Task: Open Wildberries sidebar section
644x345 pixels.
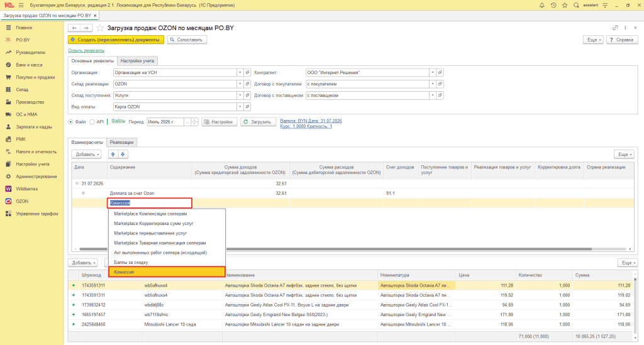Action: [x=26, y=189]
